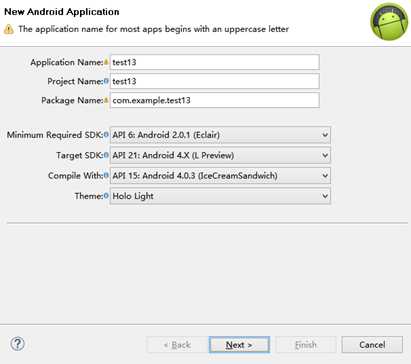Click the Cancel button
The width and height of the screenshot is (411, 364).
[x=372, y=345]
